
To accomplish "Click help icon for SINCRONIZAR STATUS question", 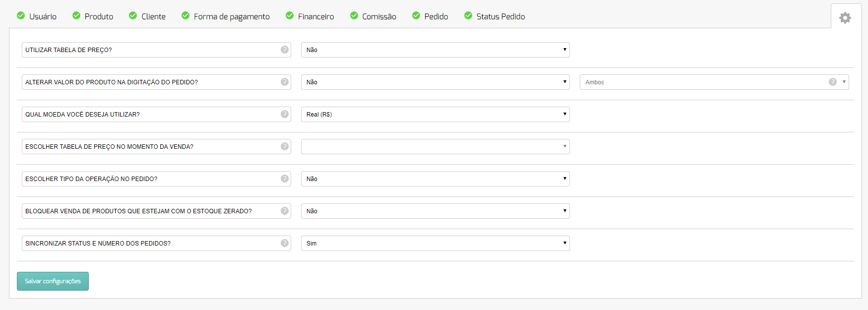I will 285,243.
